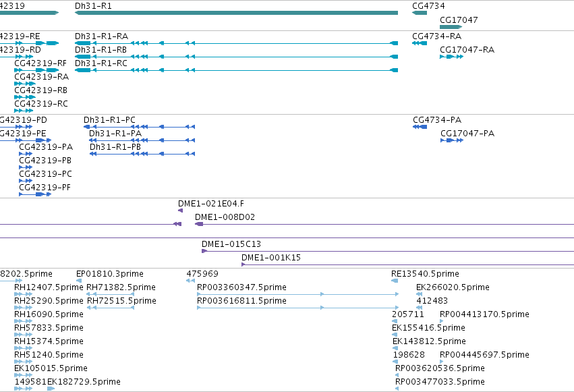The width and height of the screenshot is (574, 392).
Task: Click the RP003360347.5prime EST feature
Action: [x=297, y=294]
